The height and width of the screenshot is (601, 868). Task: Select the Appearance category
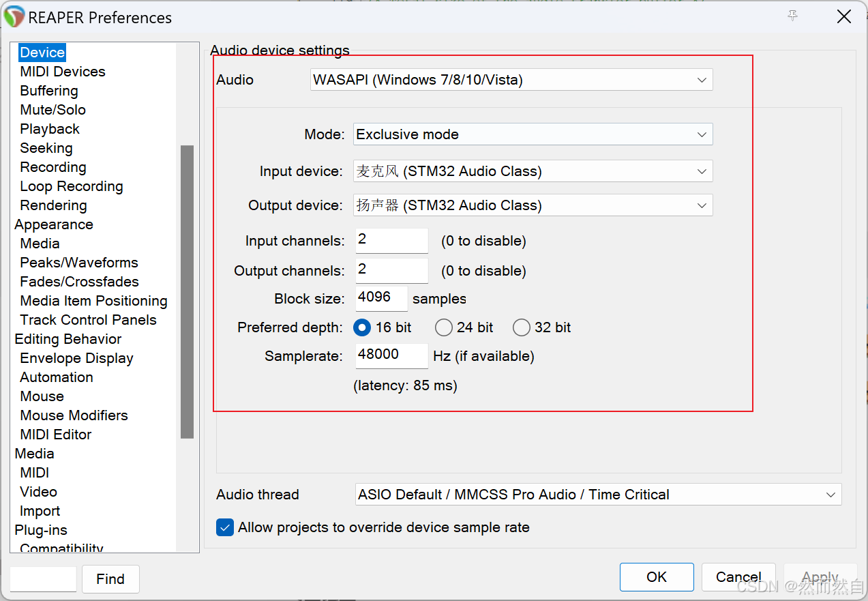tap(54, 224)
